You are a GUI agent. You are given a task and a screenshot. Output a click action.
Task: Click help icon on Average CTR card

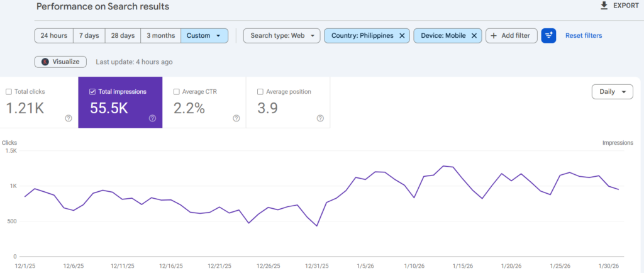tap(236, 118)
